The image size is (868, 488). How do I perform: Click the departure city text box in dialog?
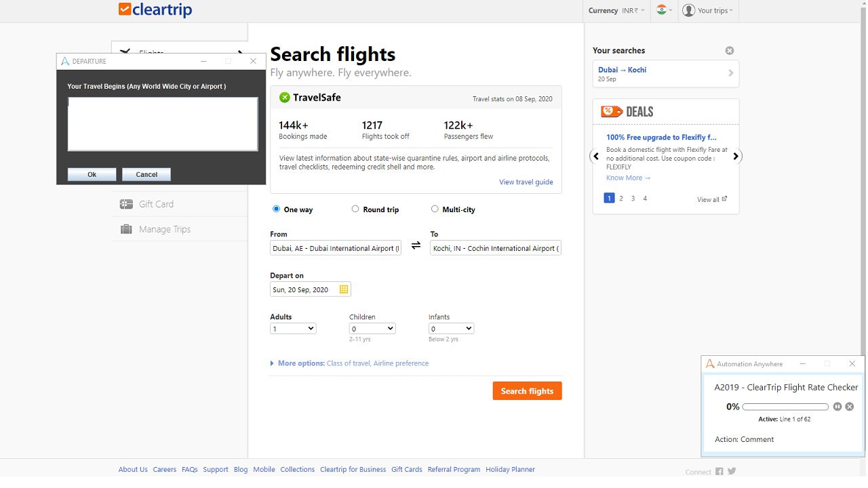(x=163, y=124)
